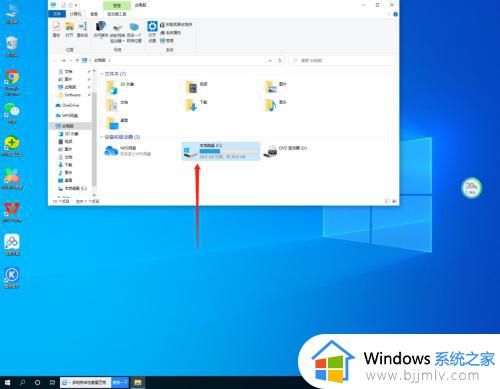Select the 文档 (Documents) folder in the main pane
Viewport: 500px width, 389px height.
tap(117, 105)
